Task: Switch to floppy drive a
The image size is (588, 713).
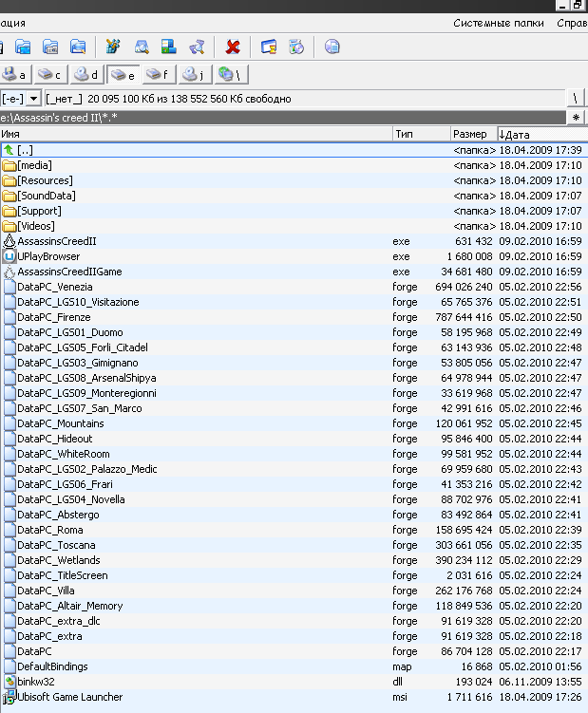Action: [x=14, y=75]
